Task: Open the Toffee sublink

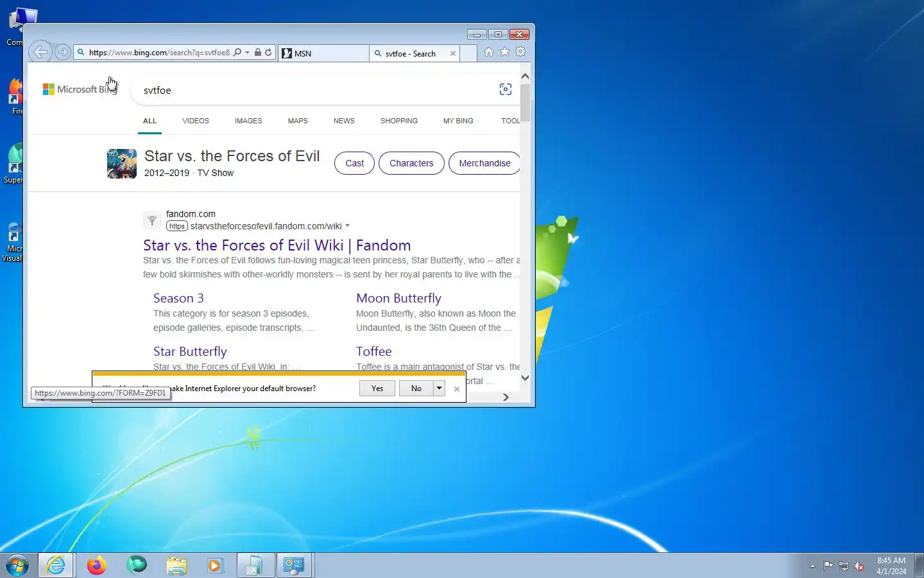Action: click(x=374, y=351)
